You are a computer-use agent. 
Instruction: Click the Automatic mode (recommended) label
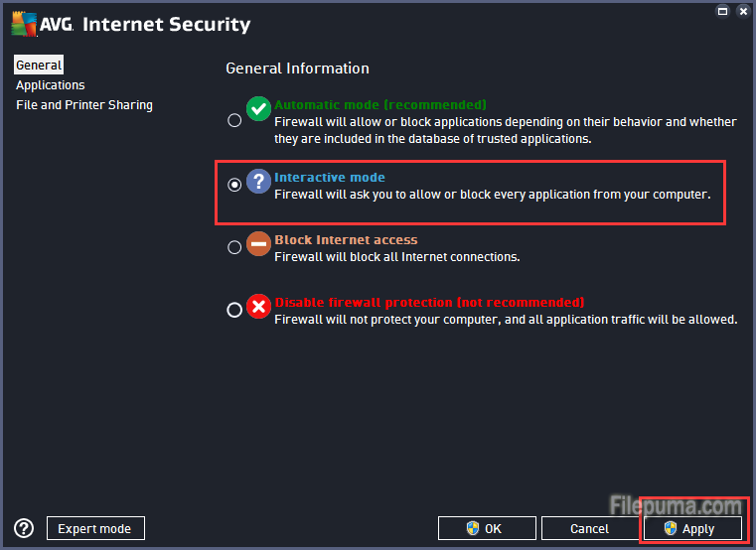(380, 105)
